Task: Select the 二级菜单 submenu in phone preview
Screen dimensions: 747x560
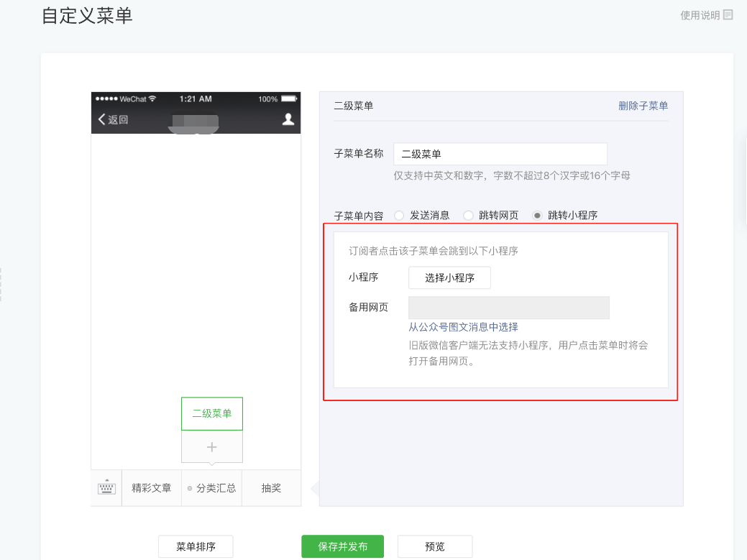Action: click(212, 413)
